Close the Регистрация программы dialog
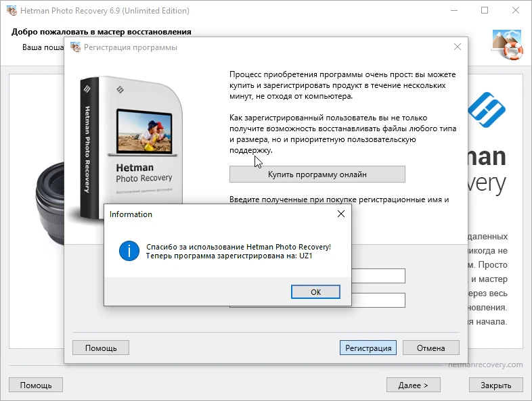This screenshot has height=401, width=532. tap(458, 47)
